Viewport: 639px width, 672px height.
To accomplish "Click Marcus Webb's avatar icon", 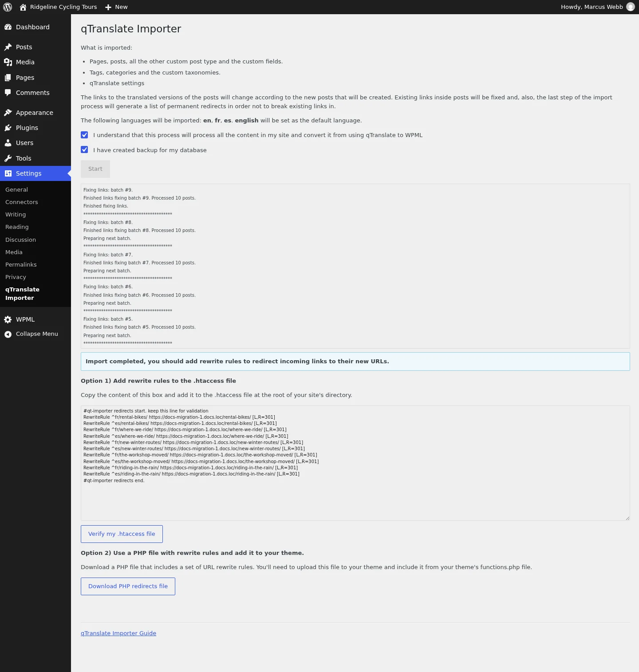I will (x=631, y=7).
